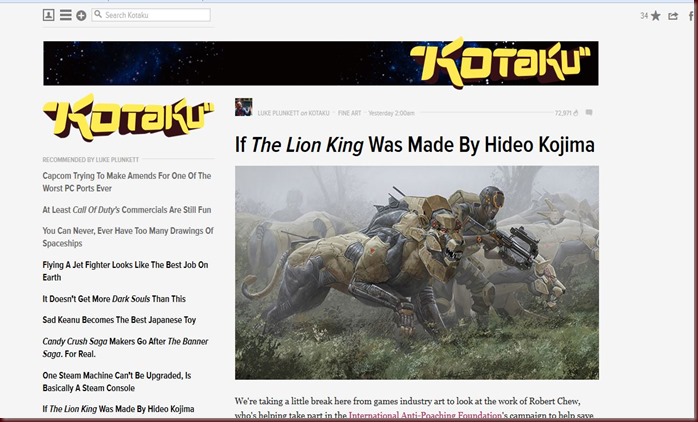Open Luke Plunkett's author avatar
This screenshot has width=698, height=422.
click(243, 107)
